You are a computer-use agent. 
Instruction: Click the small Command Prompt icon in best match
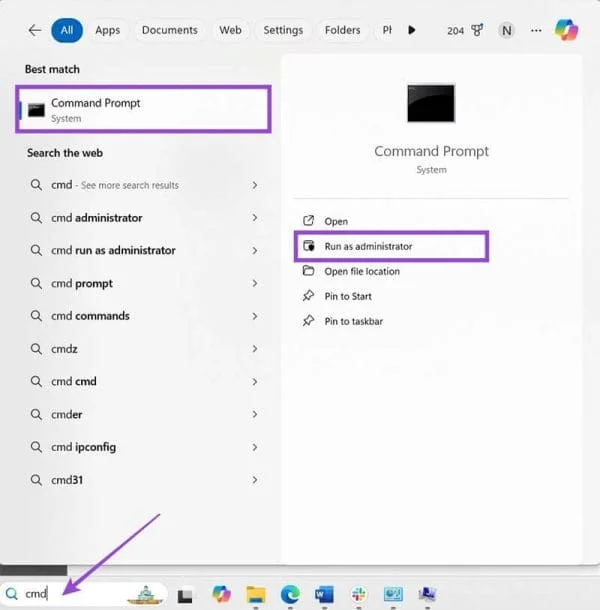point(36,110)
